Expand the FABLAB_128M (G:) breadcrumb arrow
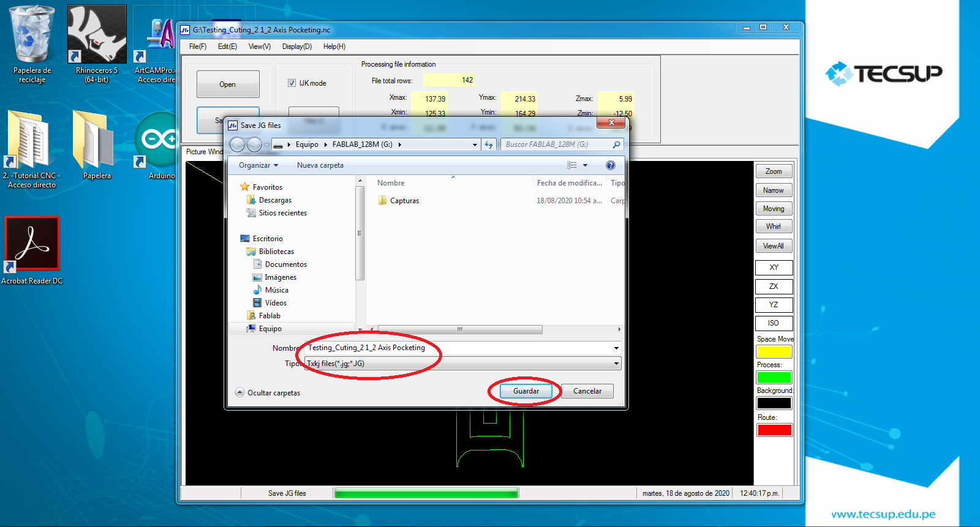This screenshot has width=980, height=527. pyautogui.click(x=399, y=145)
